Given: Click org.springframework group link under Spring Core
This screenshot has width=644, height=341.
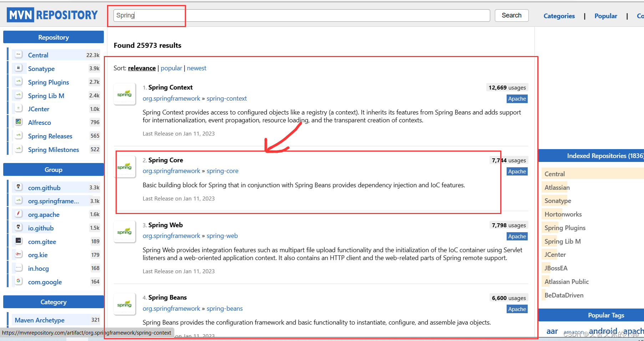Looking at the screenshot, I should pos(171,171).
